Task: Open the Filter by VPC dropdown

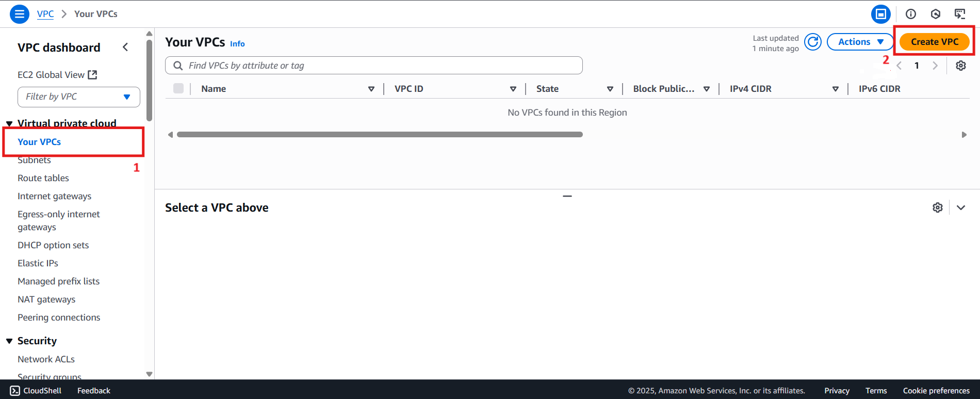Action: (x=79, y=97)
